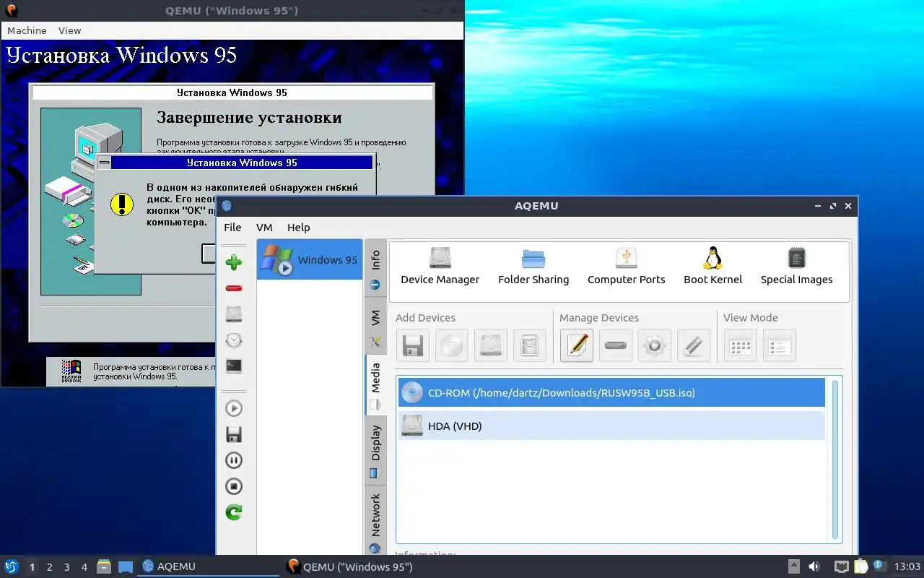Switch to the VM tab
The image size is (924, 578).
pyautogui.click(x=375, y=327)
